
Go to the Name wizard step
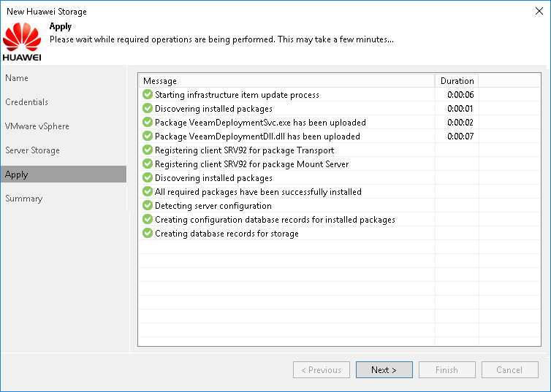click(x=17, y=78)
